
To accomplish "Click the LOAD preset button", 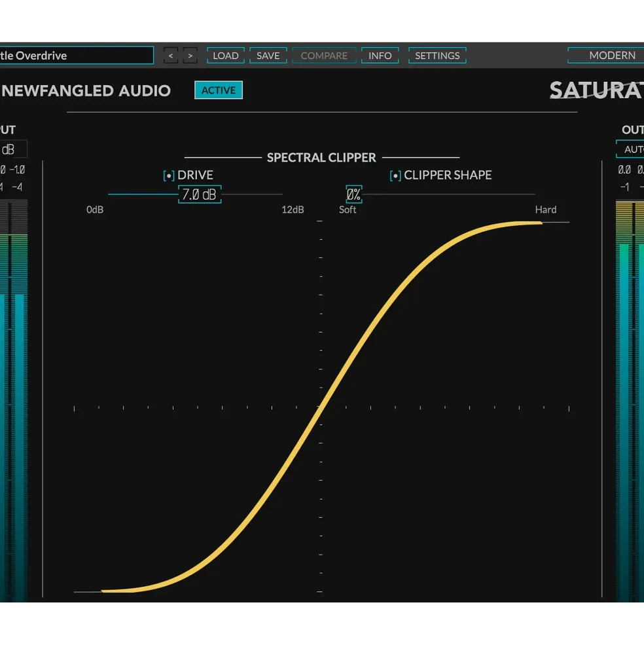I will point(226,56).
